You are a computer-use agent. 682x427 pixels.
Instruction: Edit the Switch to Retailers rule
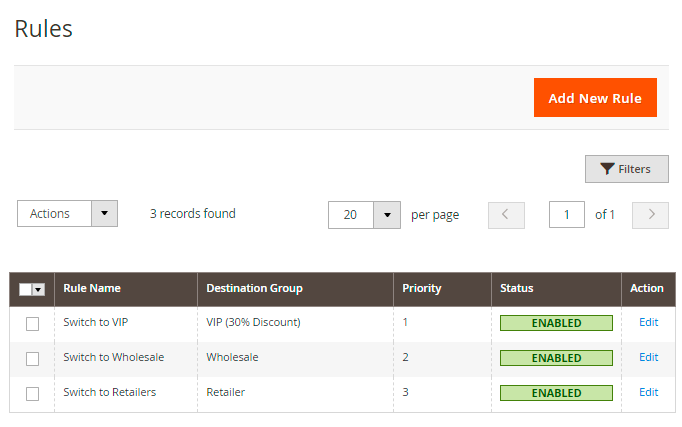(648, 392)
